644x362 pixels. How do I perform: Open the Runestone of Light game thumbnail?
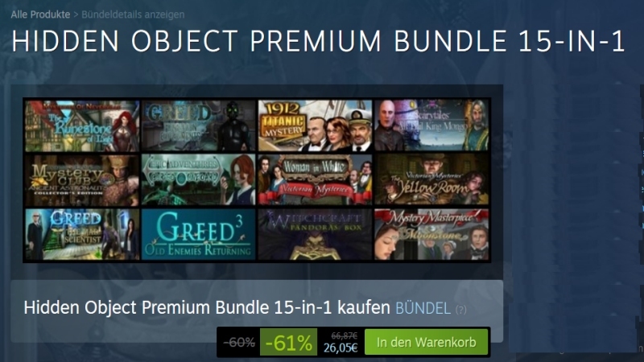(82, 126)
